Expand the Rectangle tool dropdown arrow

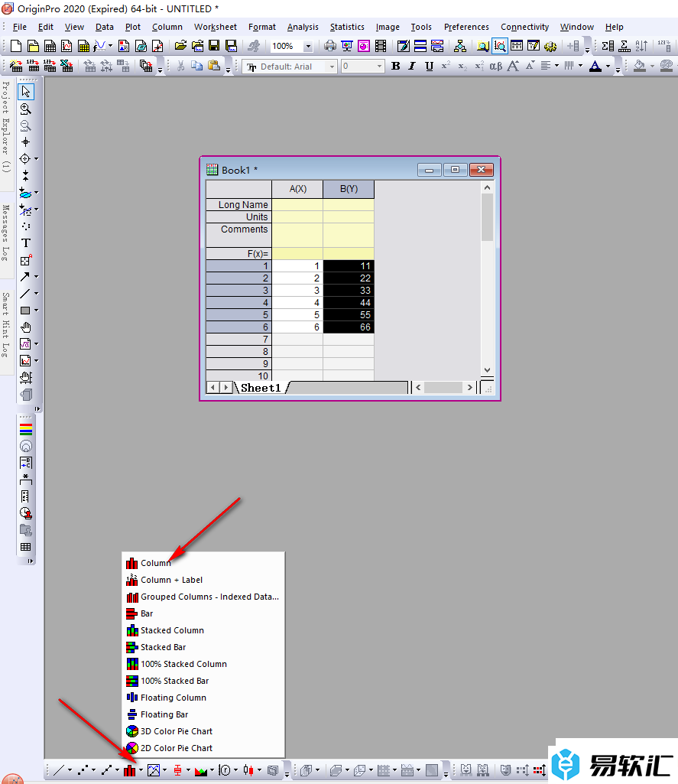pyautogui.click(x=36, y=311)
